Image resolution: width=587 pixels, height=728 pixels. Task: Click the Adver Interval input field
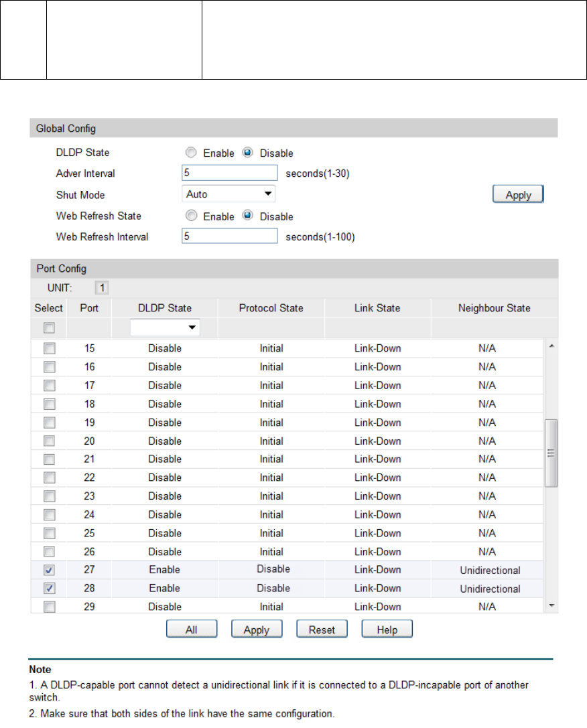(x=229, y=173)
